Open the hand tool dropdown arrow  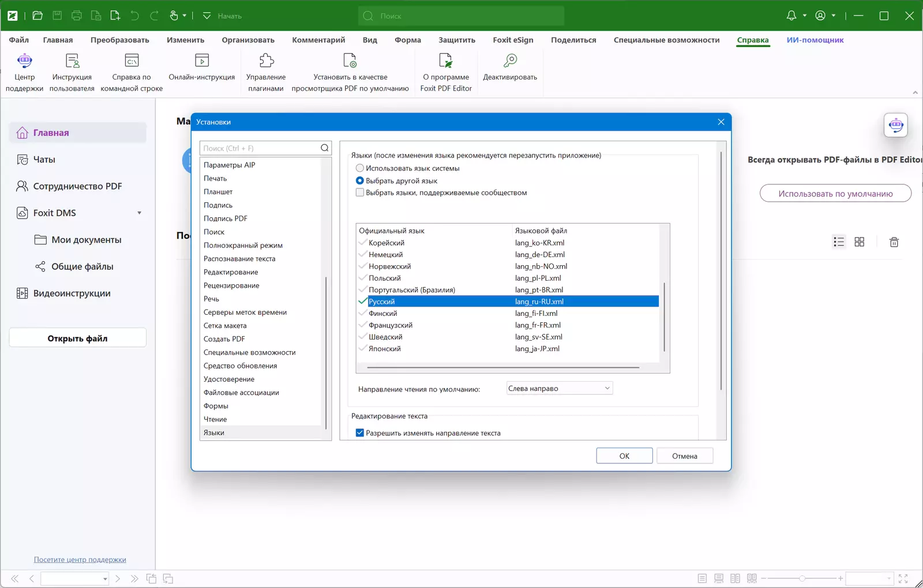[185, 16]
